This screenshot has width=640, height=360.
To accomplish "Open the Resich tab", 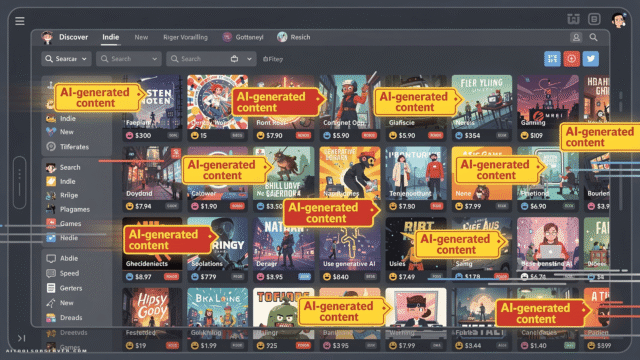I will click(x=294, y=37).
